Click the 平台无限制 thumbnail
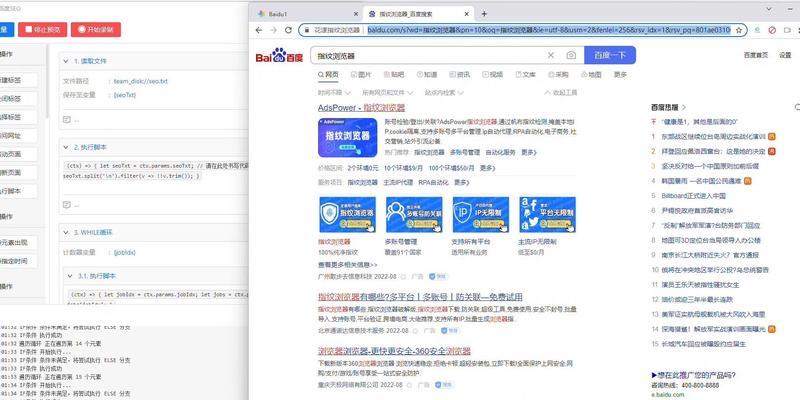The image size is (800, 400). [547, 215]
